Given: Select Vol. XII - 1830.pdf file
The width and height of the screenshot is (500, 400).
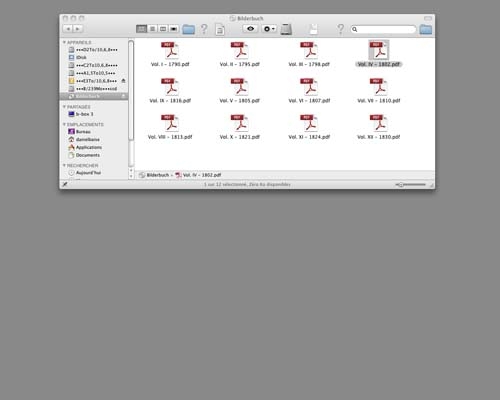Looking at the screenshot, I should coord(379,127).
